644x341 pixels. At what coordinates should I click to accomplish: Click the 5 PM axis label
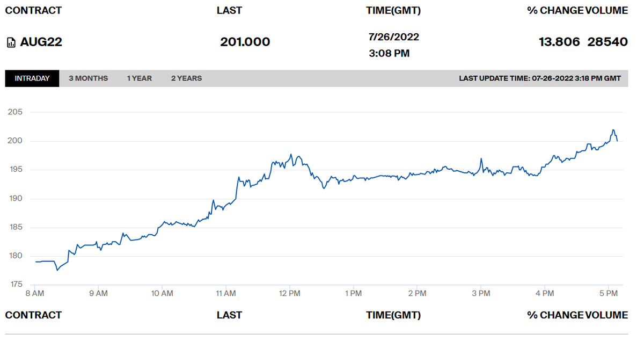coord(608,294)
